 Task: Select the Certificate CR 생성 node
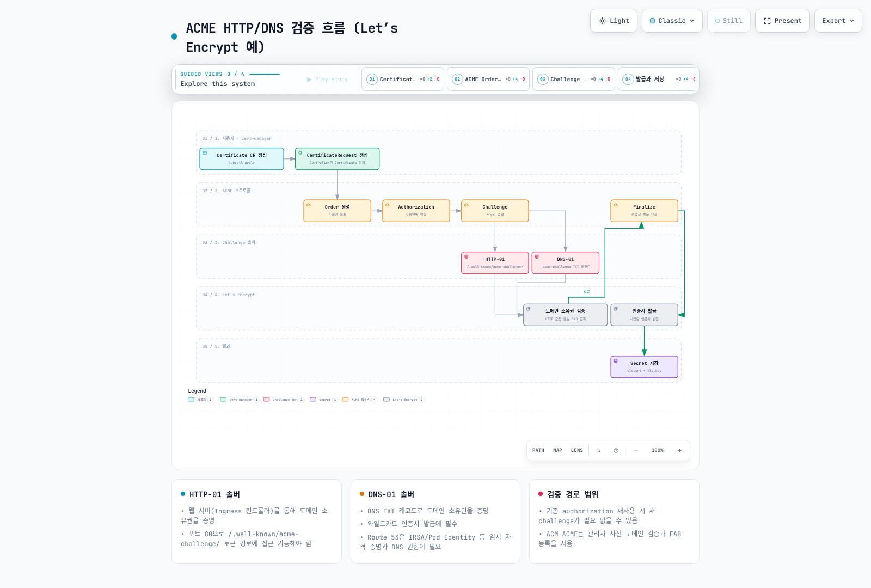pos(242,158)
